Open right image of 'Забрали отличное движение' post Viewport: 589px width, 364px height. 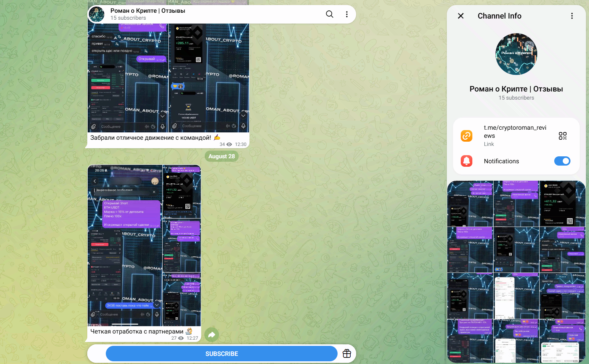(209, 78)
